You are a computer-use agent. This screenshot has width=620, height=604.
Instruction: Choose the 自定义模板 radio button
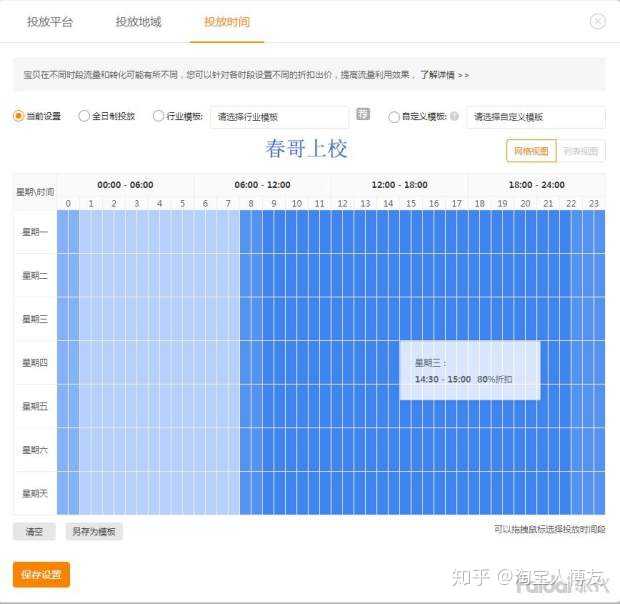pyautogui.click(x=393, y=117)
